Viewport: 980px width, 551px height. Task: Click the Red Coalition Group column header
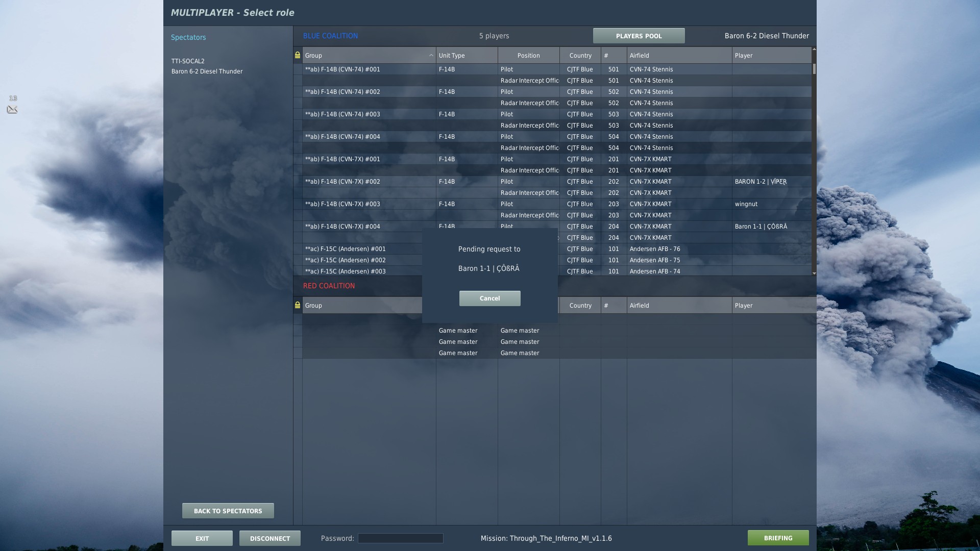tap(362, 305)
